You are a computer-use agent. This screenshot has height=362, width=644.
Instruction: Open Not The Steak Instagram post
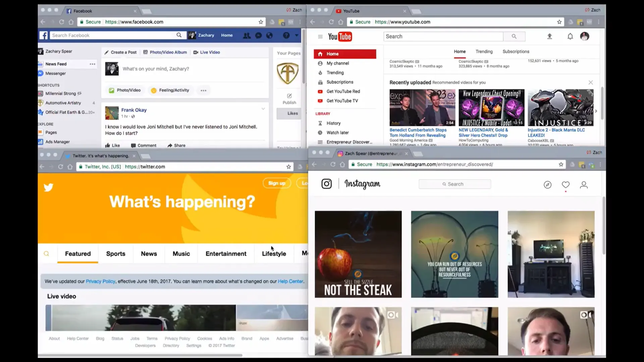coord(358,254)
